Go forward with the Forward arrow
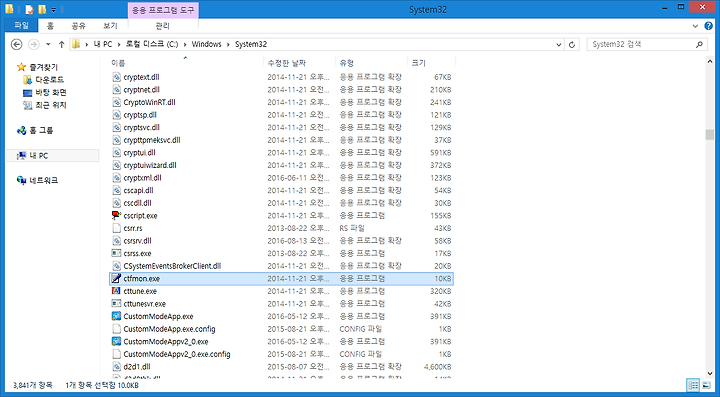Screen dimensions: 720x397 click(34, 44)
